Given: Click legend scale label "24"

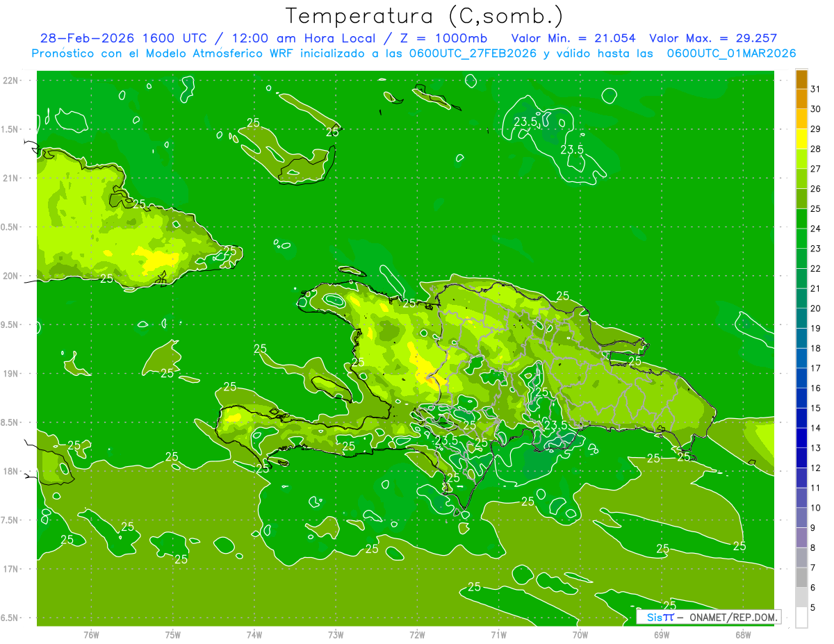Looking at the screenshot, I should pos(816,229).
